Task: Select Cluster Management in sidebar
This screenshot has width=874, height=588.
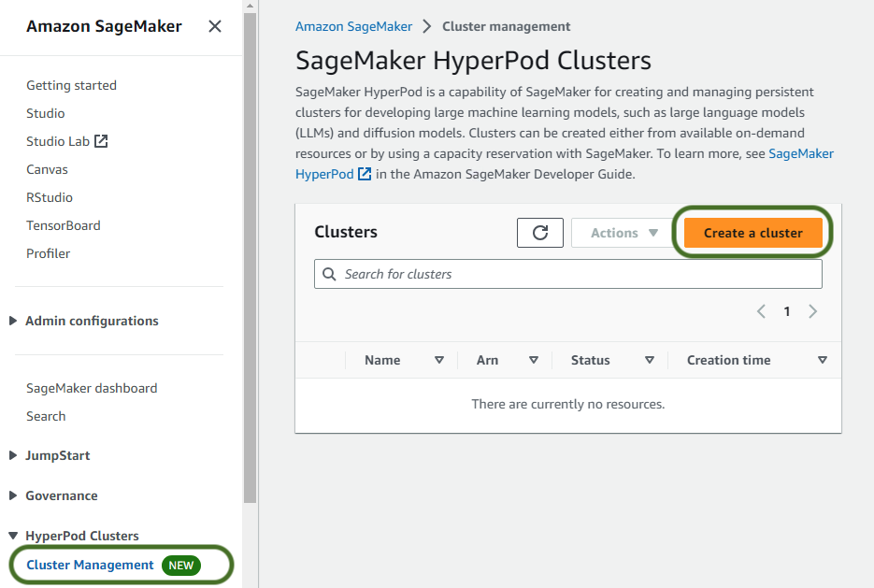Action: (x=90, y=565)
